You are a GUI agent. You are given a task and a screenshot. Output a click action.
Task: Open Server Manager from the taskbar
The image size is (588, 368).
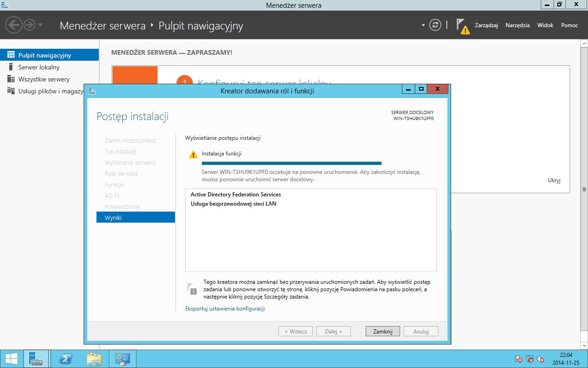(36, 359)
